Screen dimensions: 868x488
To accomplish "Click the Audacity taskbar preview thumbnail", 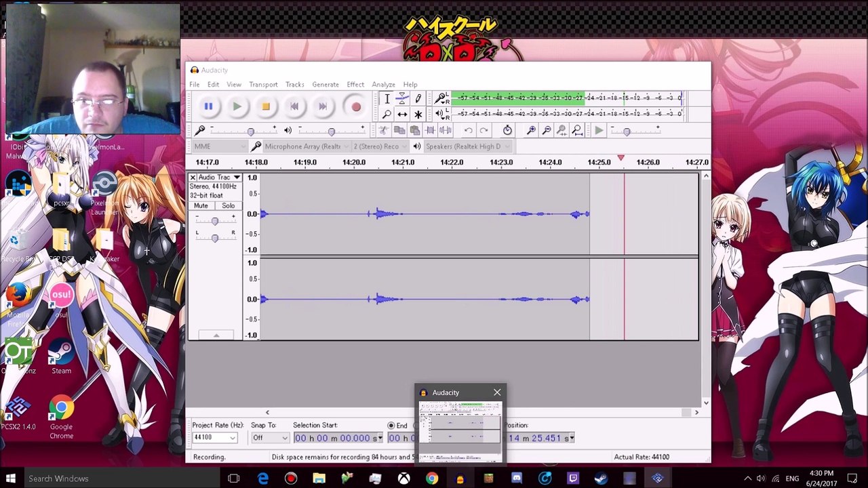I will tap(460, 431).
